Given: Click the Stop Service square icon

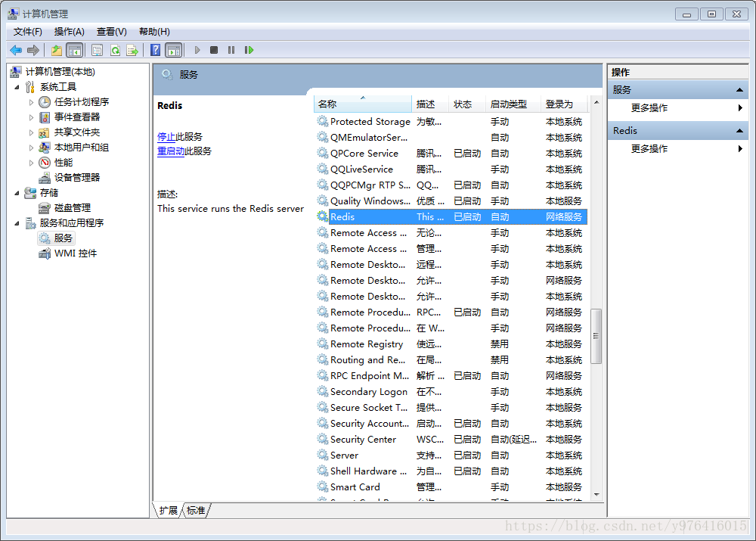Looking at the screenshot, I should tap(214, 50).
